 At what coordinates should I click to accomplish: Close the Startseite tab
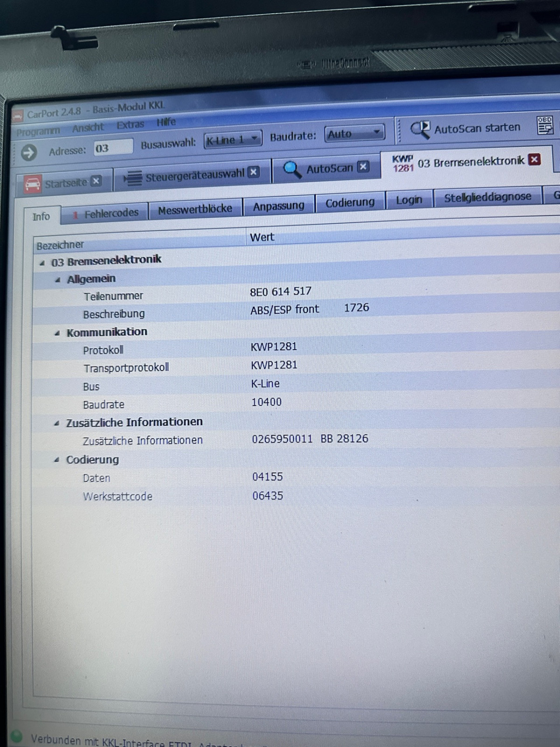pos(96,181)
